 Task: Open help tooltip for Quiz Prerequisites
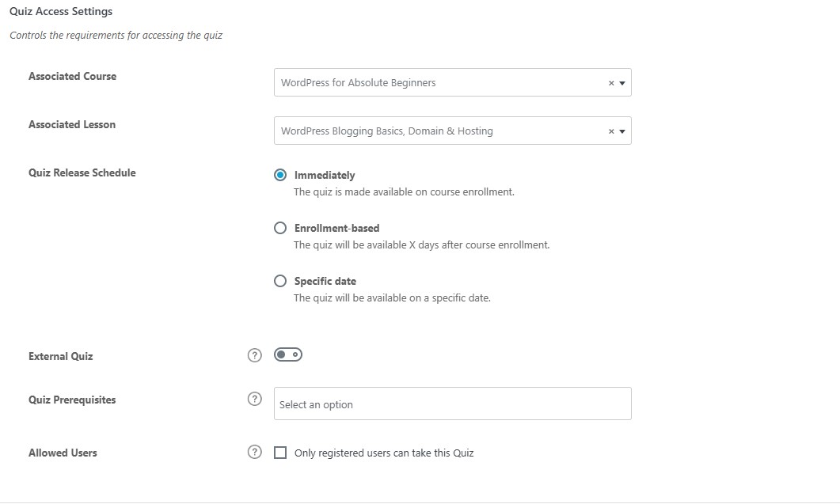coord(254,399)
